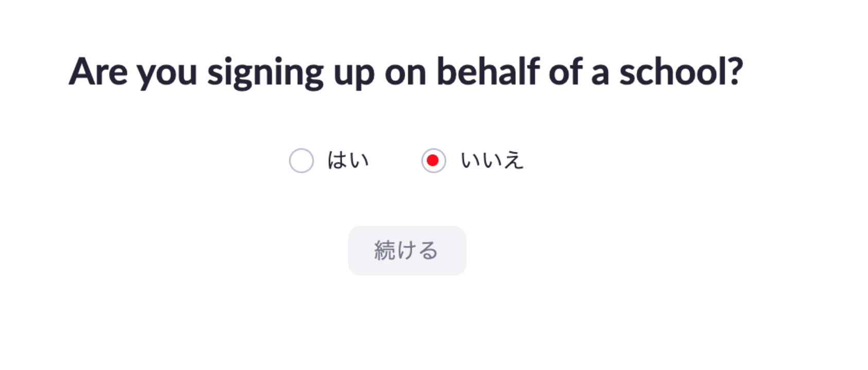The image size is (868, 370).
Task: Choose 'Yes' (はい) for school signup
Action: (301, 161)
